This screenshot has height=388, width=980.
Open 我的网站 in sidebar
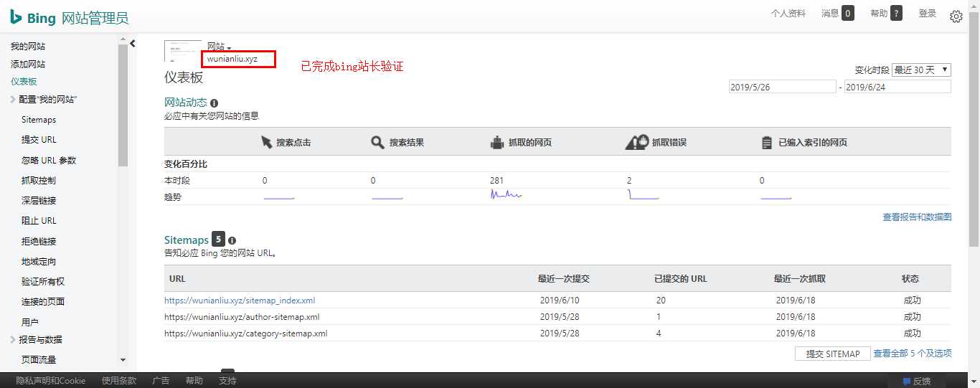[x=28, y=46]
